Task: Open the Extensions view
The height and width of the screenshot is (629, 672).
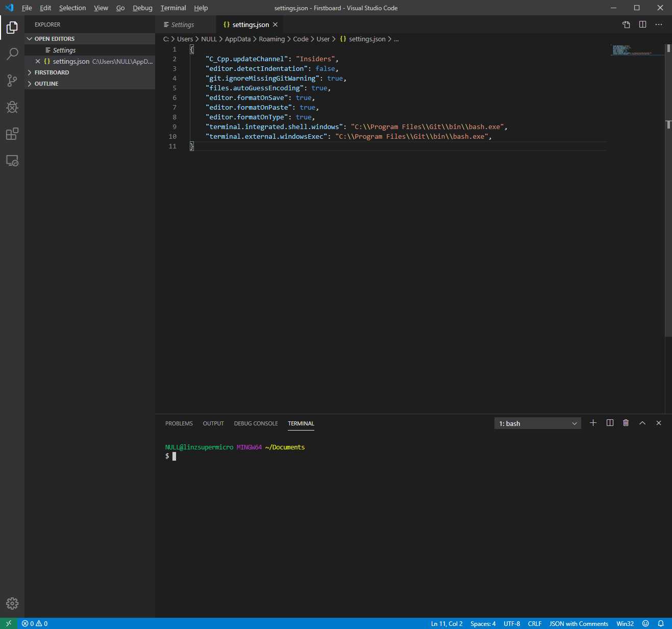Action: (12, 134)
